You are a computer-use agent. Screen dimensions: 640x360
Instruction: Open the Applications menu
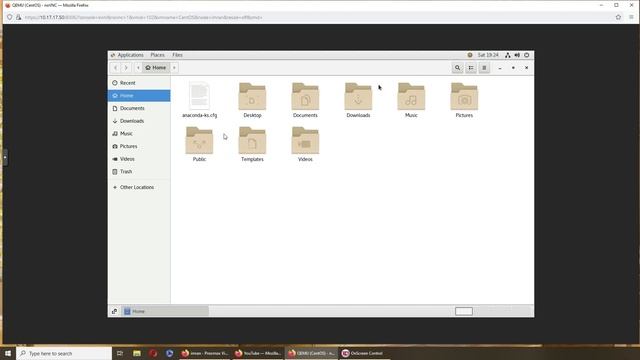(x=130, y=55)
